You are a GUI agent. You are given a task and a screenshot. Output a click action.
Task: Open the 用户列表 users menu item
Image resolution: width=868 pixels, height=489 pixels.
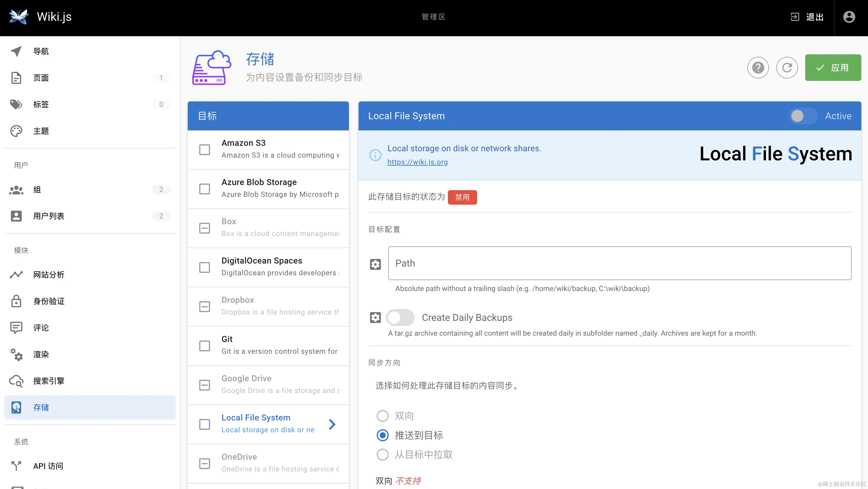point(49,216)
